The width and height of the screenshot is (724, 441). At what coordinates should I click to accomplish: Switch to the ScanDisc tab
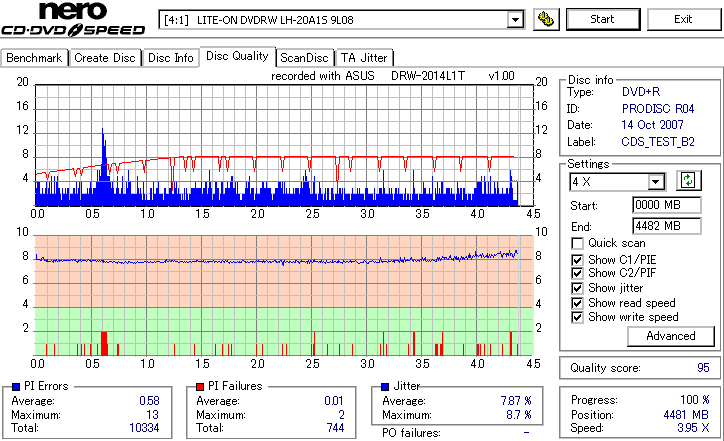(x=304, y=58)
